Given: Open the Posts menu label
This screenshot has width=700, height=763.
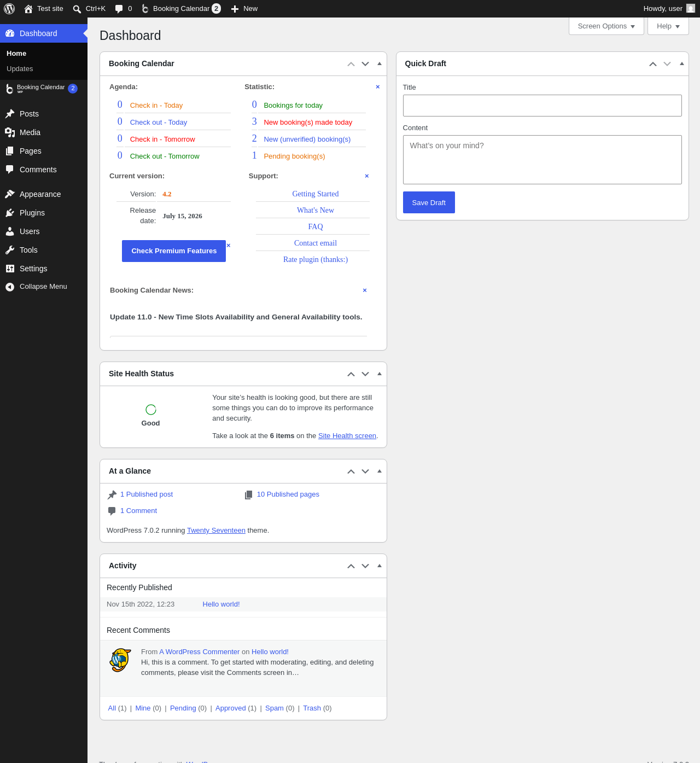Looking at the screenshot, I should click(x=29, y=114).
